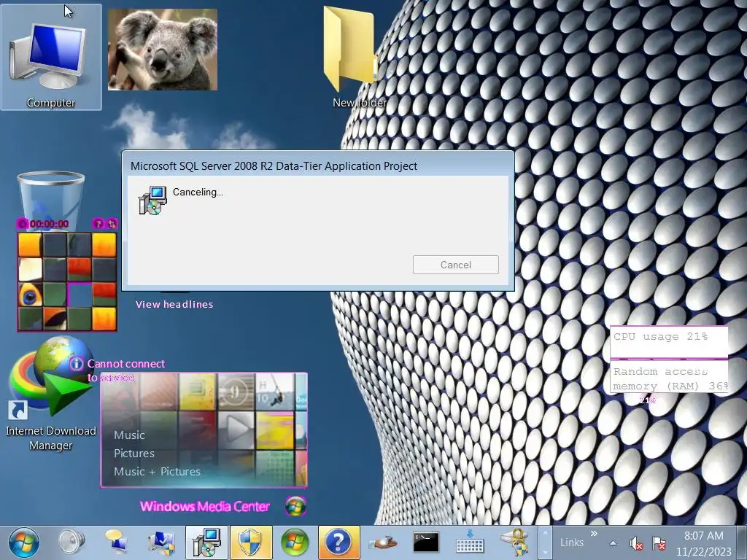Click 'Cannot connect to service' message

click(126, 370)
